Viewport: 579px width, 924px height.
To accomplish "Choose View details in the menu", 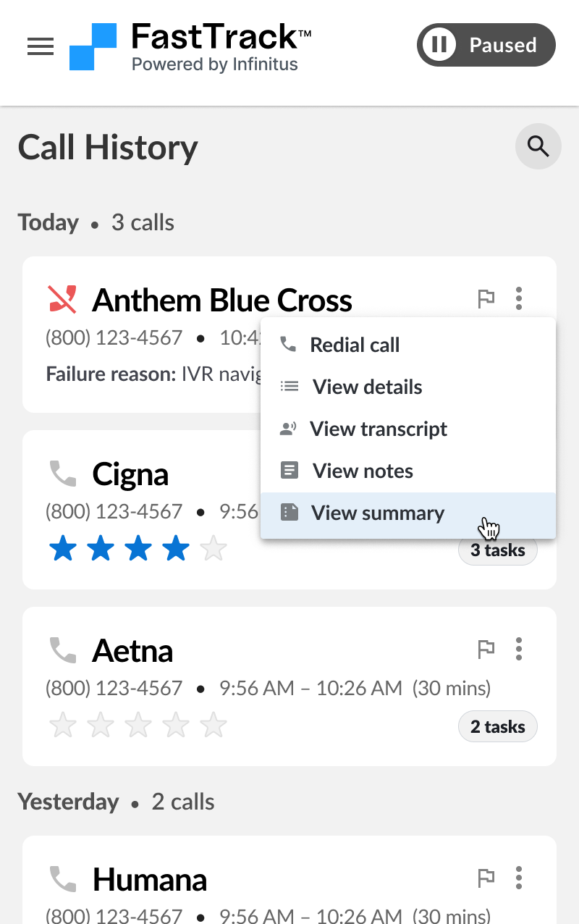I will coord(408,387).
